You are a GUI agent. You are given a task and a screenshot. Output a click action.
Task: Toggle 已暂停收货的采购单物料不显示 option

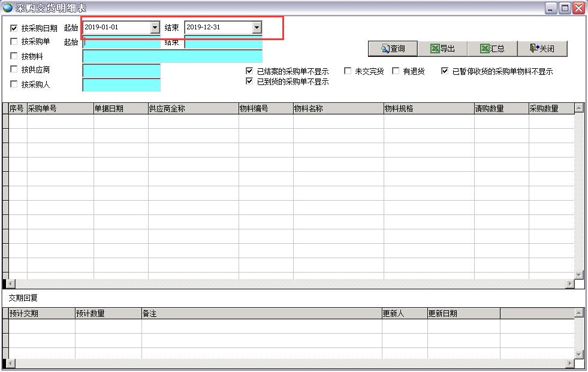click(445, 71)
